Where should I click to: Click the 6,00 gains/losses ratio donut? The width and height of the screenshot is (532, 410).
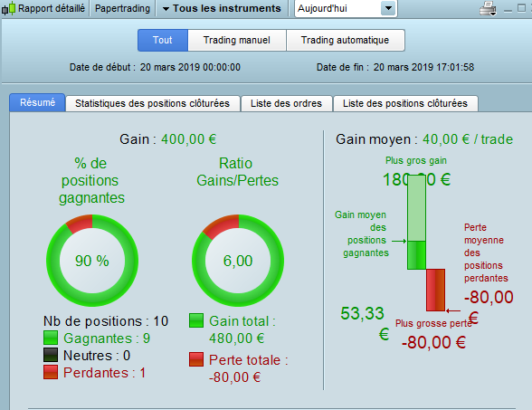click(x=238, y=261)
